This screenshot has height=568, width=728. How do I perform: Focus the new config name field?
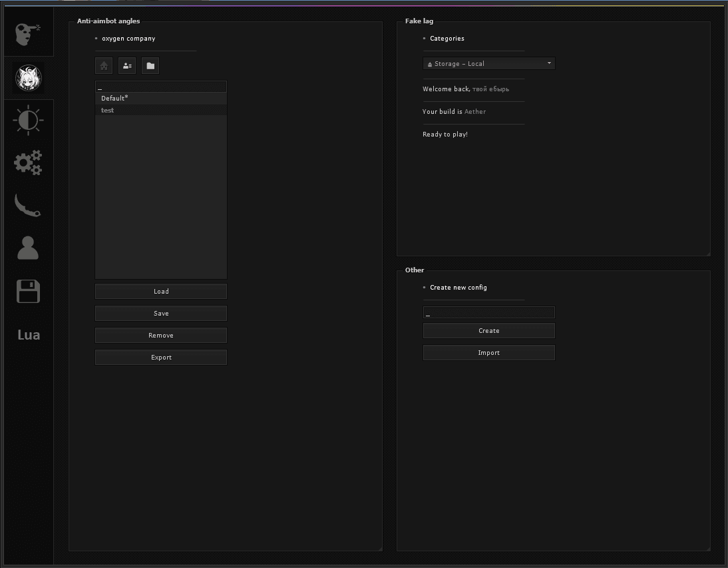[489, 312]
